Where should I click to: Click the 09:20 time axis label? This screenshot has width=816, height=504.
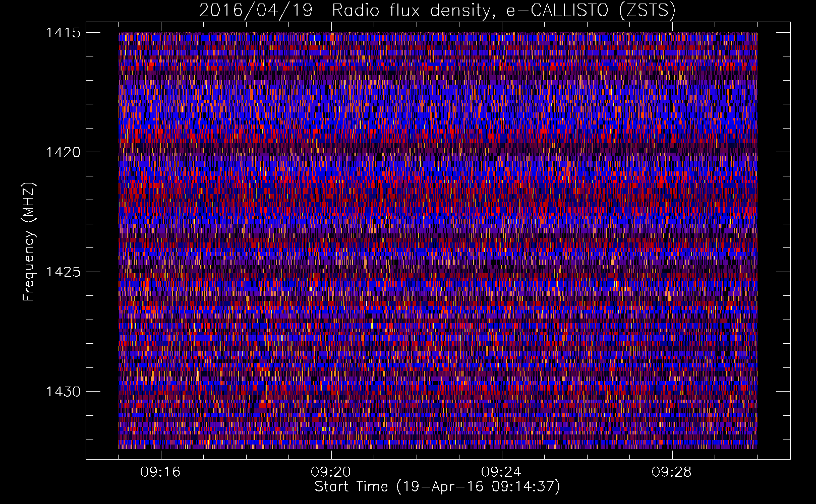click(331, 472)
